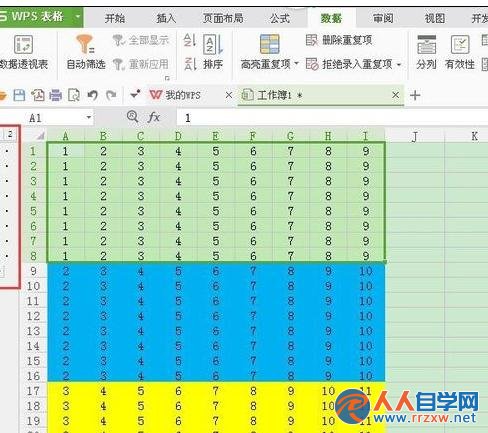Undo the last action
The image size is (488, 433).
pyautogui.click(x=93, y=95)
